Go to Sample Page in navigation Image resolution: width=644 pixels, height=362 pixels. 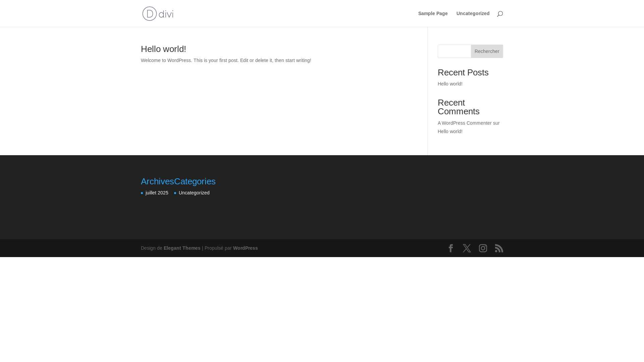click(x=433, y=13)
